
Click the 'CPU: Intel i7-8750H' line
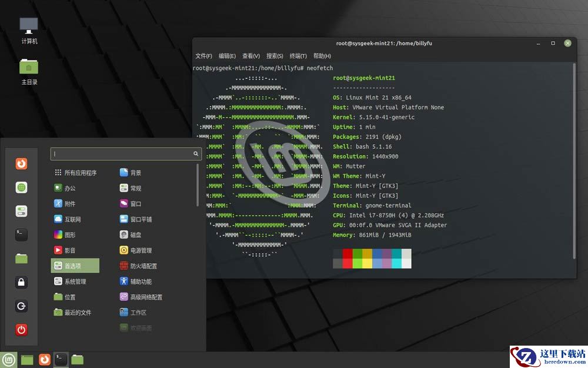pos(389,215)
